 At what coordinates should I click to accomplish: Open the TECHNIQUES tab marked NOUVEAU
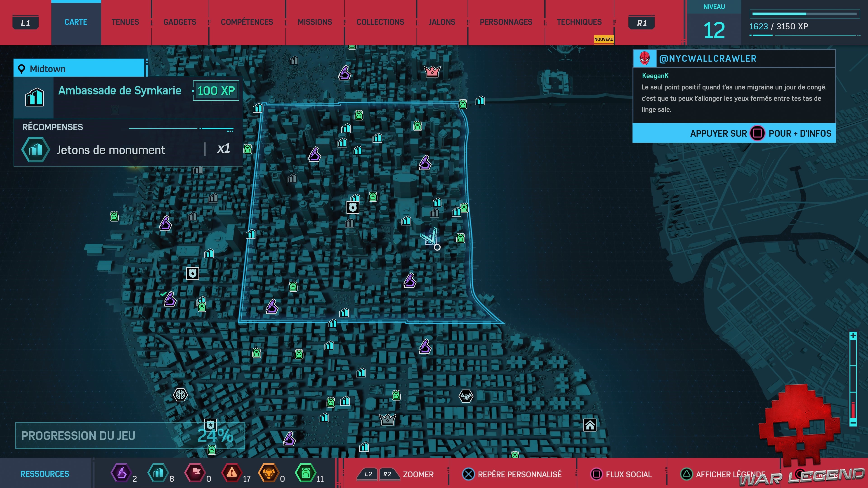[x=579, y=22]
